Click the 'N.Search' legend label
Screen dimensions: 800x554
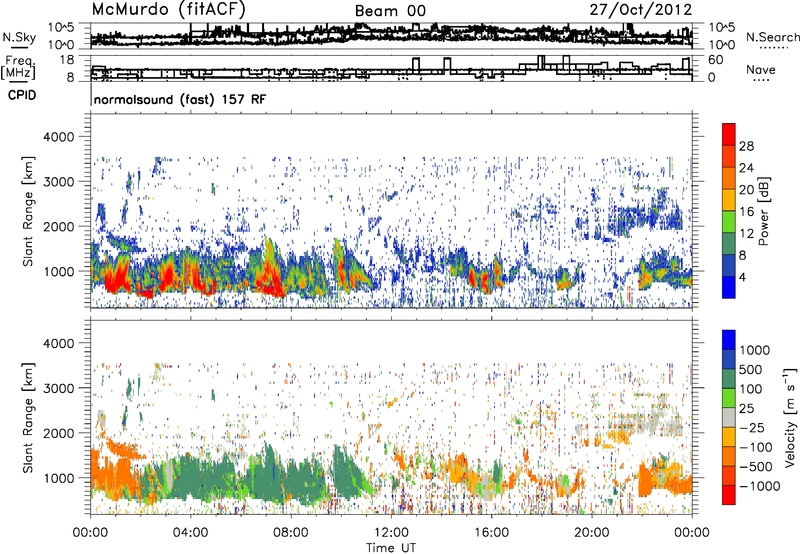click(772, 37)
